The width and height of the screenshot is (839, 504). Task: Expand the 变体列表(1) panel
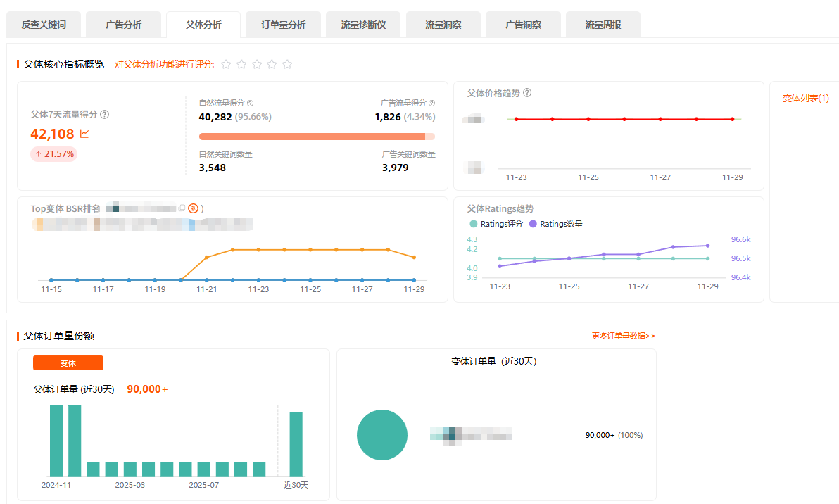point(805,99)
